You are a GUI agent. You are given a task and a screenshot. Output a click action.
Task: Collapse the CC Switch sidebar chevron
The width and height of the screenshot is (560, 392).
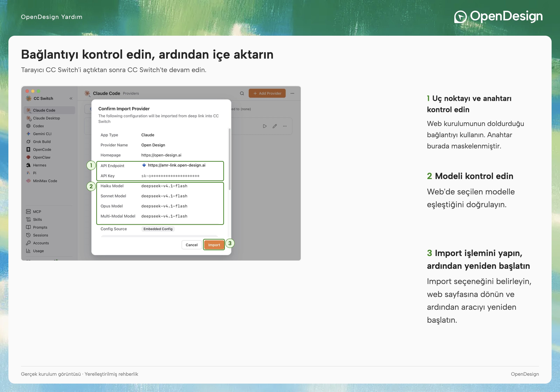coord(71,98)
